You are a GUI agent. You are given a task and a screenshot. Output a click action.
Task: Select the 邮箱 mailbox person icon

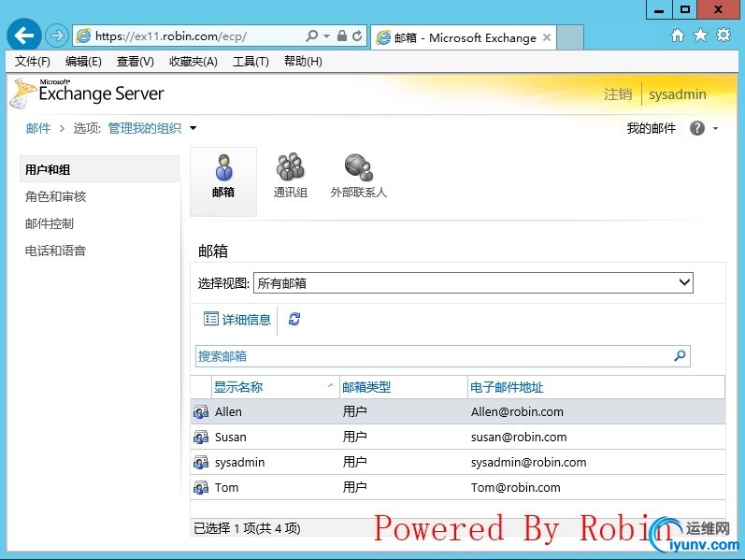(223, 167)
